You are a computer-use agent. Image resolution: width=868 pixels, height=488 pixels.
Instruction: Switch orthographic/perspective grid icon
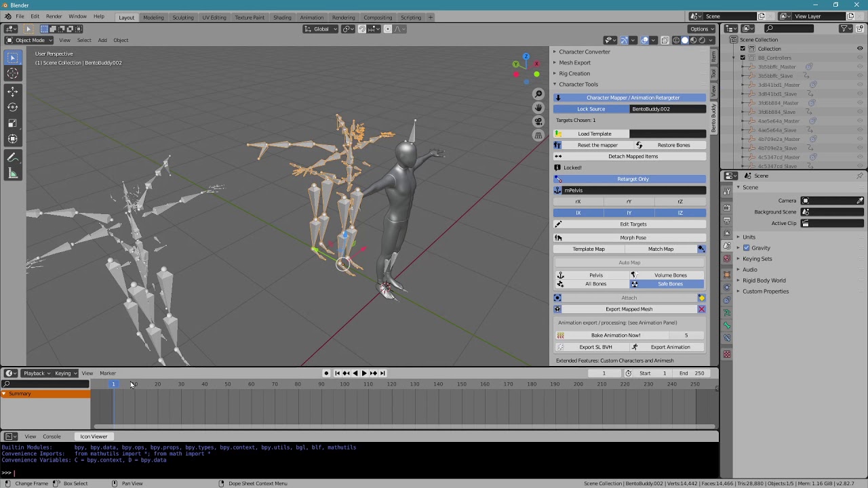click(x=538, y=135)
